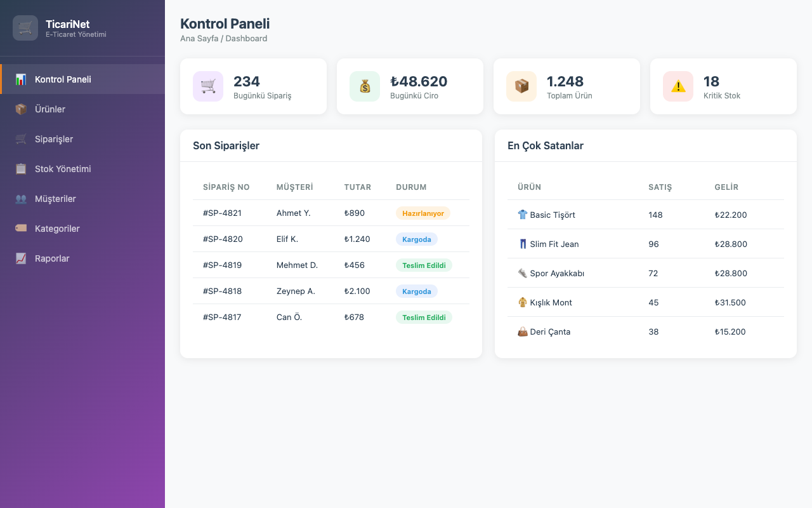Go to the Kategoriler section
The image size is (812, 508).
click(x=82, y=229)
